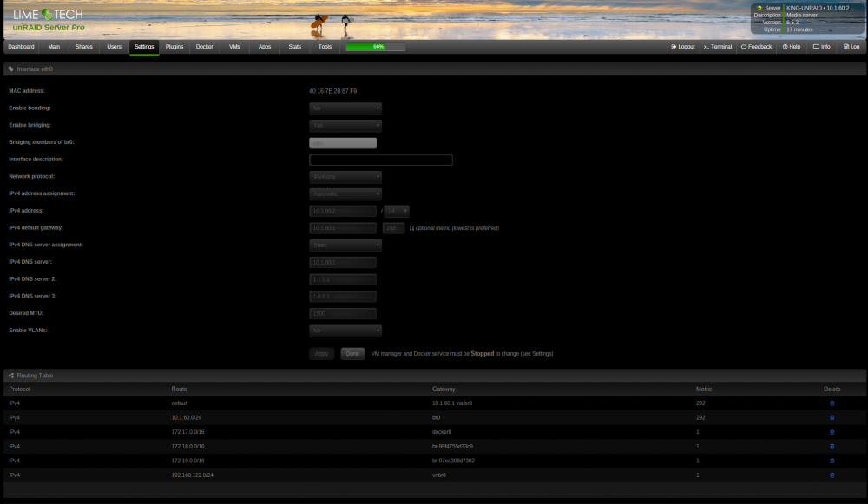Click the IPv4 address field
868x504 pixels.
[x=343, y=212]
